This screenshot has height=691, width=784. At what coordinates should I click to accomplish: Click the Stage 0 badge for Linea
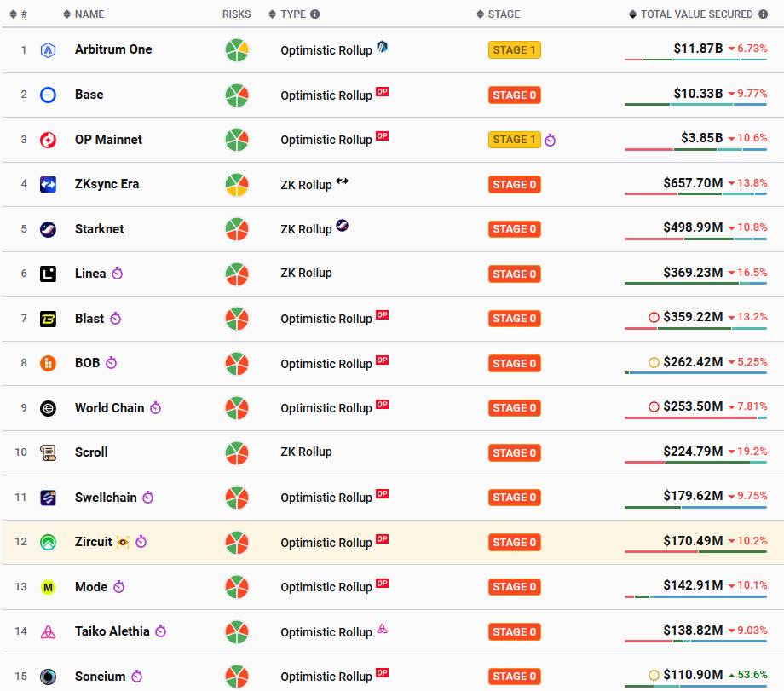pyautogui.click(x=514, y=274)
